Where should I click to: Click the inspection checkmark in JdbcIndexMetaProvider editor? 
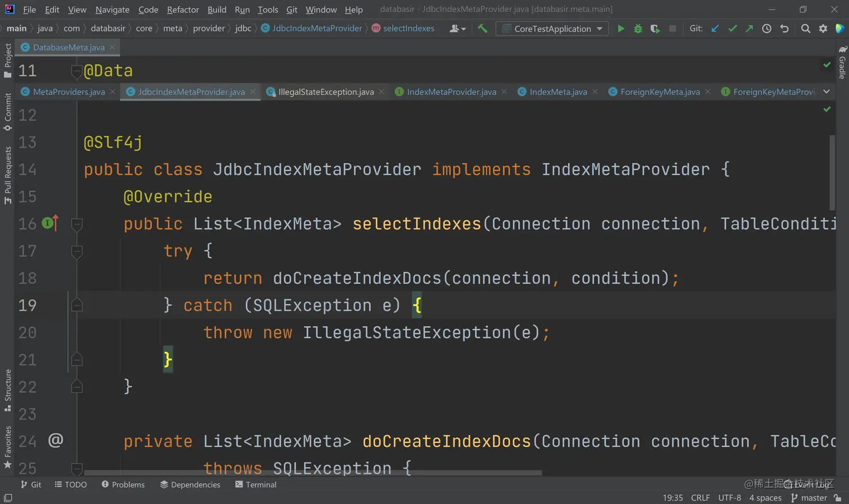coord(827,109)
